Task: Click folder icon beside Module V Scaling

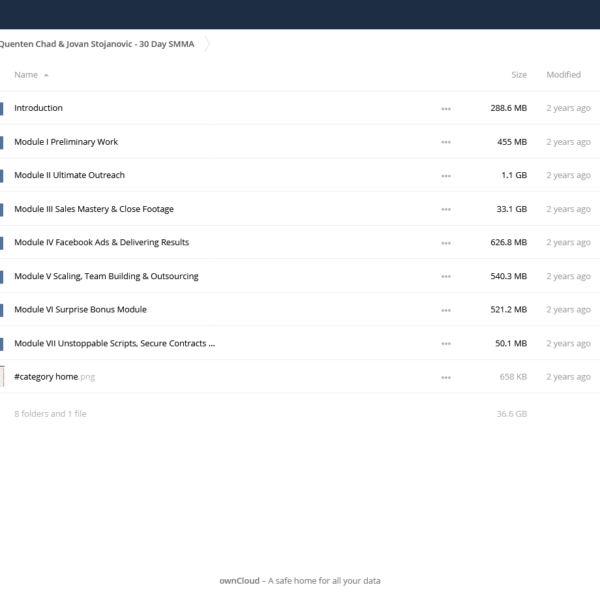Action: tap(2, 277)
